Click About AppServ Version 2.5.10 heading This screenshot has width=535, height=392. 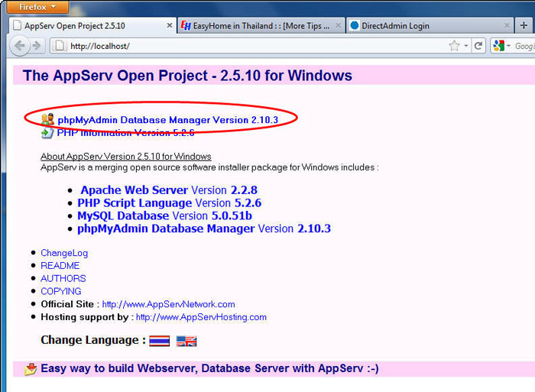click(126, 156)
